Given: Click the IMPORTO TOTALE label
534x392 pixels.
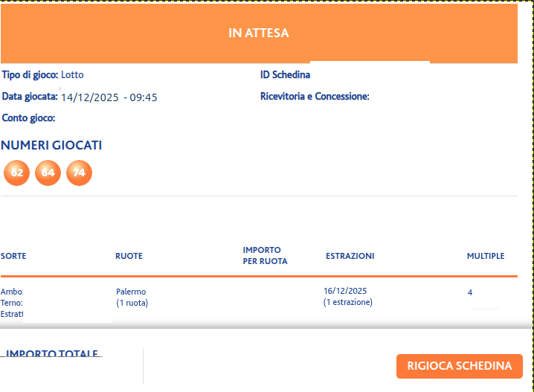Looking at the screenshot, I should (x=52, y=353).
